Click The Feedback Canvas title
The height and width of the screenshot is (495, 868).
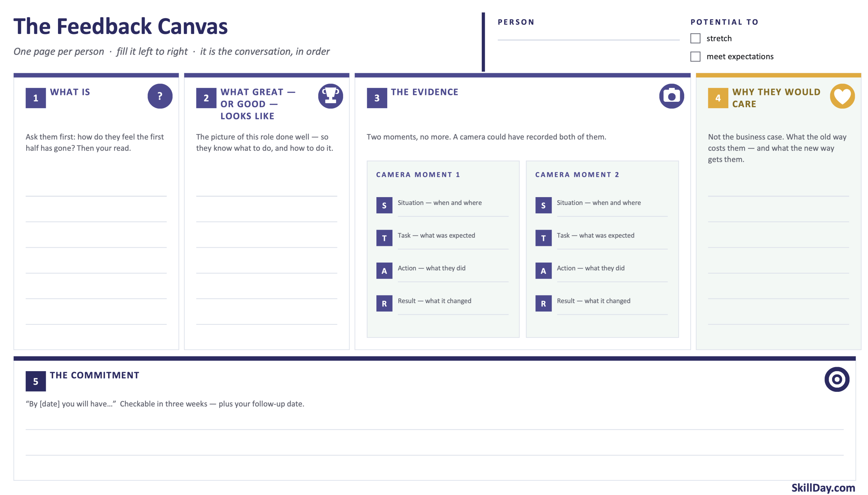(121, 26)
